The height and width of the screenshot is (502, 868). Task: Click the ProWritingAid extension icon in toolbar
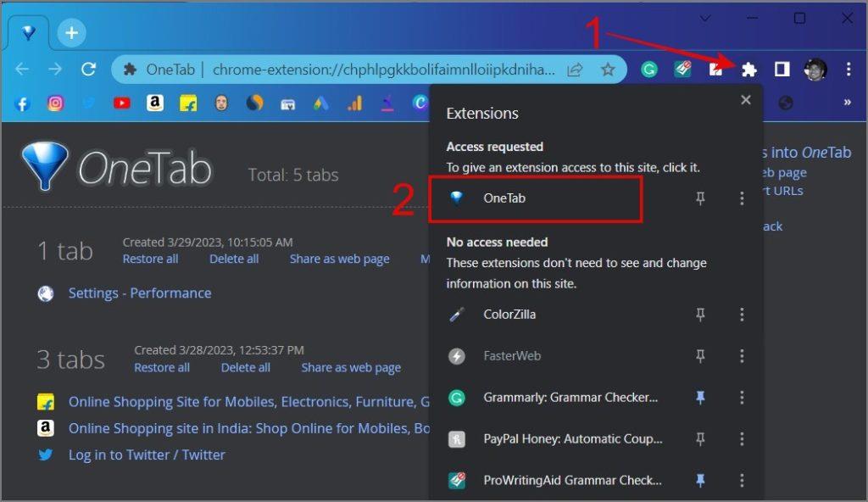(x=682, y=70)
